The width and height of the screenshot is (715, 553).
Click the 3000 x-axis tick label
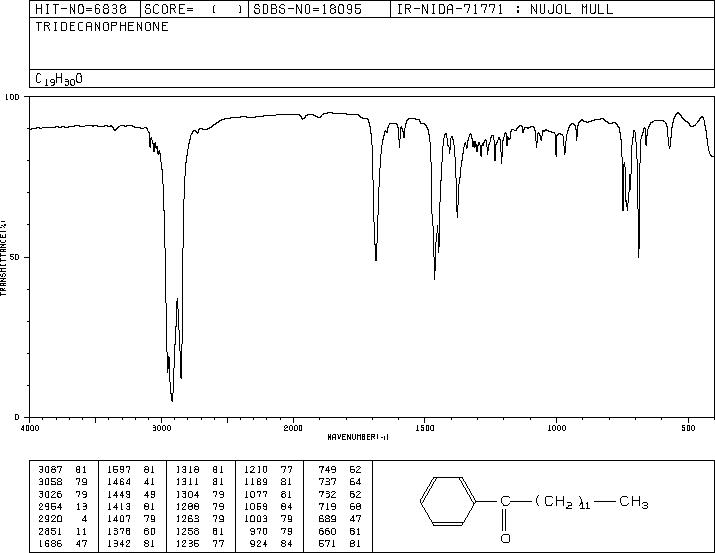(x=161, y=428)
